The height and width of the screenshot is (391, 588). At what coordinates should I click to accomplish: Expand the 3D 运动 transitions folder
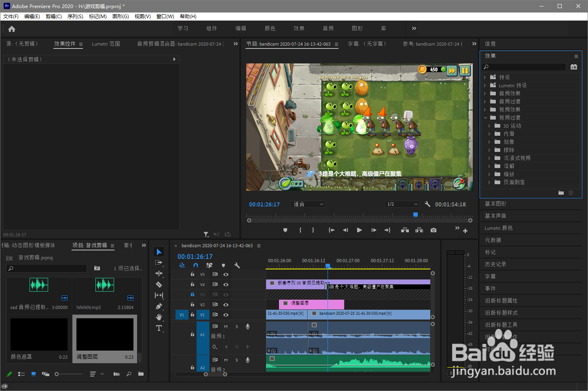point(489,126)
